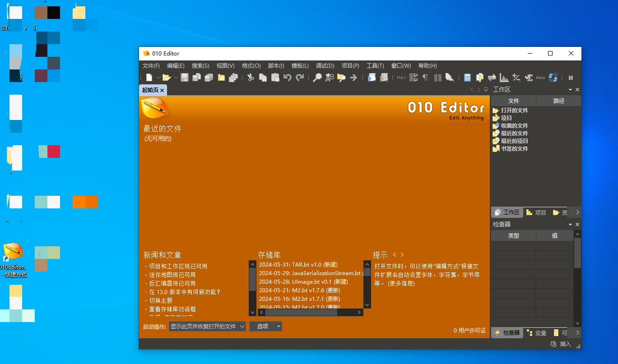Click the 路径 column header
618x364 pixels.
point(558,101)
